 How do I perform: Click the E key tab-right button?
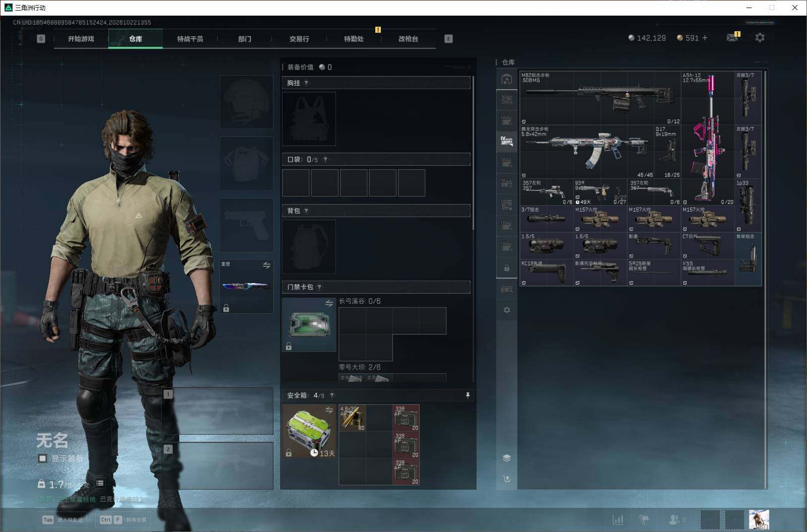click(x=448, y=39)
